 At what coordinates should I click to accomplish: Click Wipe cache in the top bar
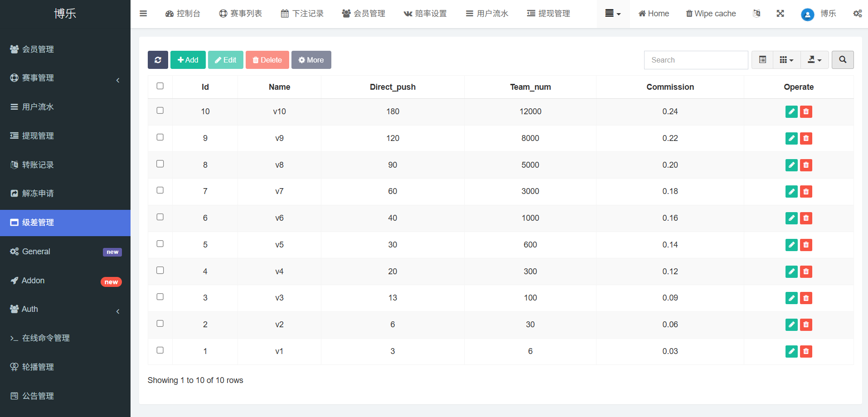[711, 14]
